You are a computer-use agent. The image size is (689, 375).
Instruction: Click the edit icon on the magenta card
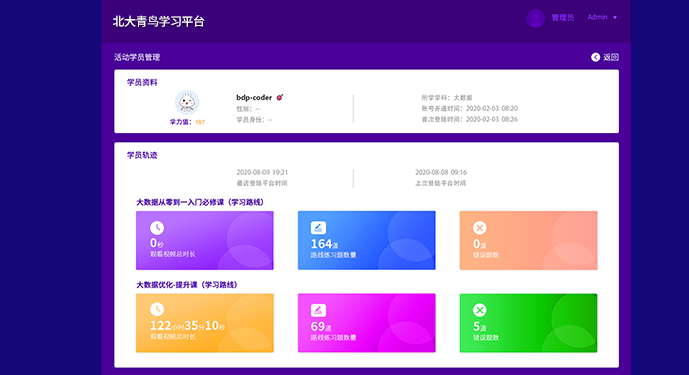(319, 310)
